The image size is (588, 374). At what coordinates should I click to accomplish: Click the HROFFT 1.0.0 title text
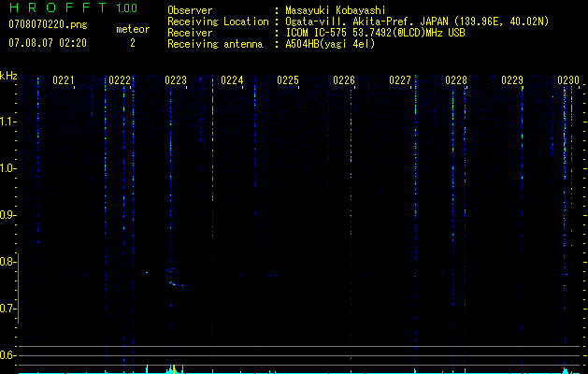pyautogui.click(x=74, y=7)
